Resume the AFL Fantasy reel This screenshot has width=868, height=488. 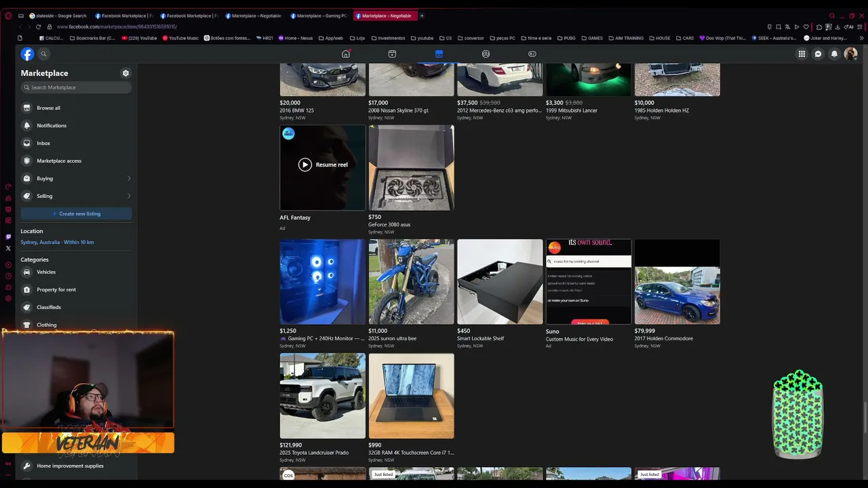point(323,165)
